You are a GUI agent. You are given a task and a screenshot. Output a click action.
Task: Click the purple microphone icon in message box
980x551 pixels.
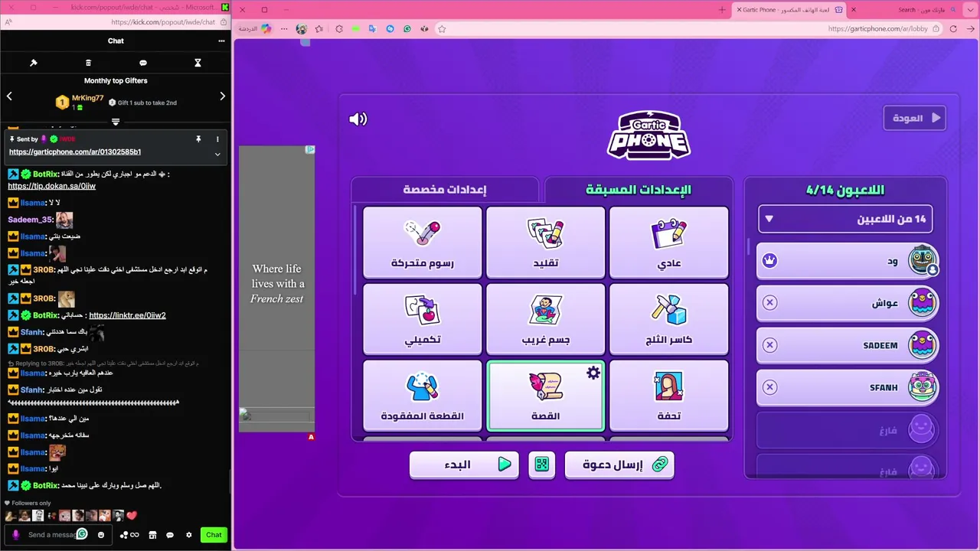[16, 535]
